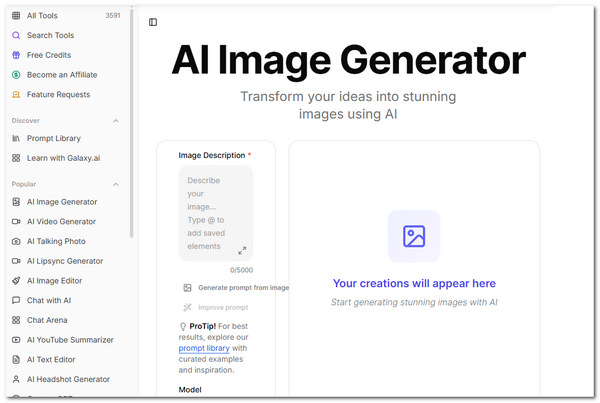Click the Become an Affiliate dollar icon
This screenshot has height=403, width=600.
[16, 75]
